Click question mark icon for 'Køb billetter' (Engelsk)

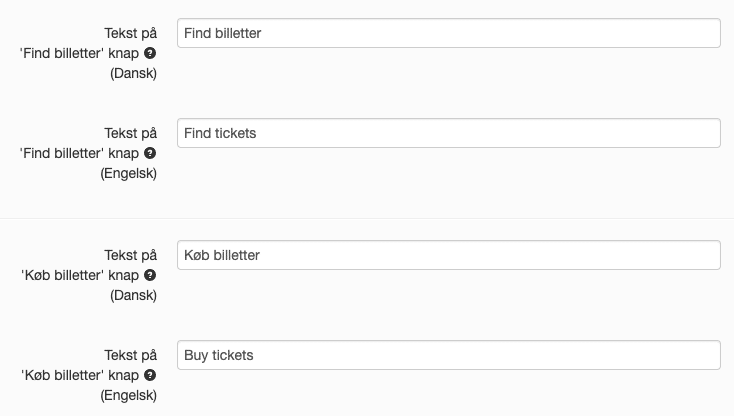point(150,375)
